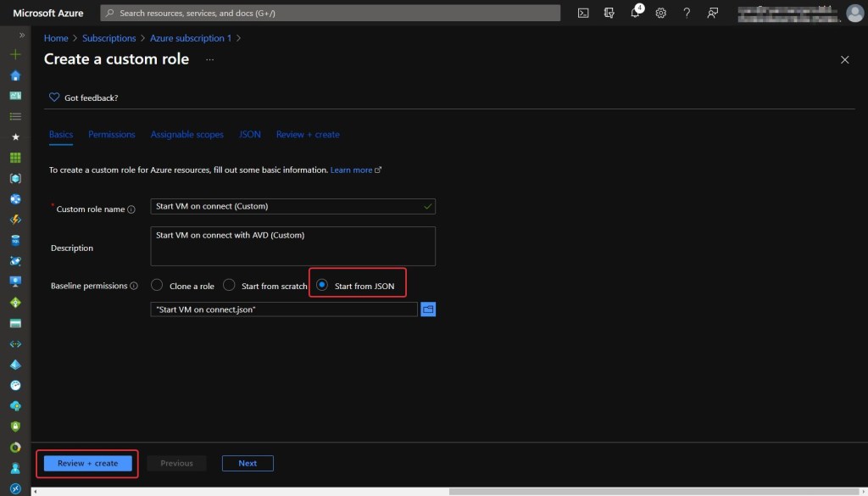Screen dimensions: 868x496
Task: Open the Storage accounts icon in the sidebar
Action: (15, 323)
